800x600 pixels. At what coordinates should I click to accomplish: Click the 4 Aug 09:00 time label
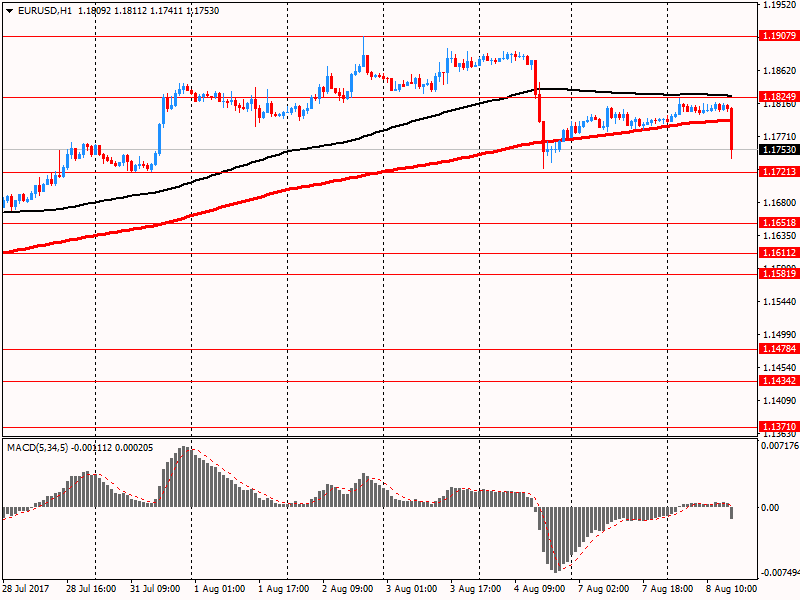540,589
